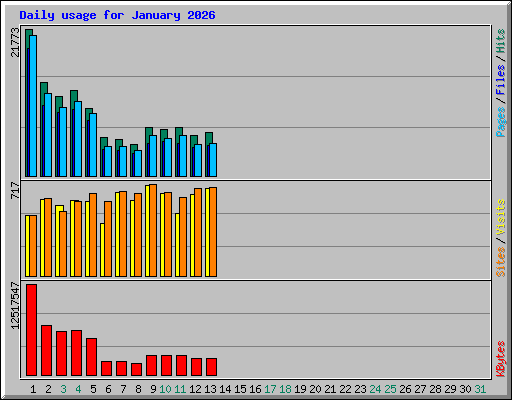512x400 pixels.
Task: Click the 21773 hits axis value
Action: (15, 42)
